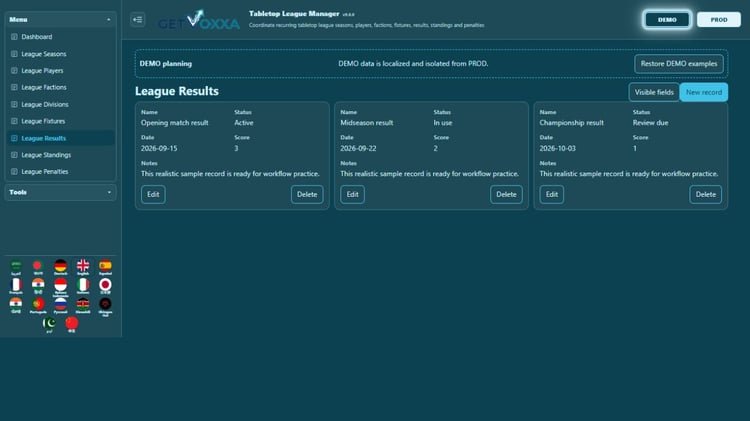Select the Deutsch German flag
750x421 pixels.
coord(60,267)
